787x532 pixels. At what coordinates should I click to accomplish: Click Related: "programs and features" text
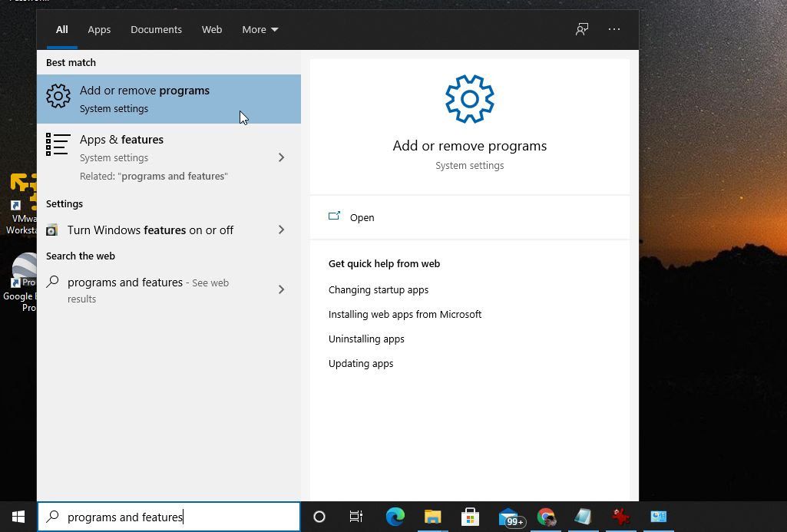coord(154,176)
